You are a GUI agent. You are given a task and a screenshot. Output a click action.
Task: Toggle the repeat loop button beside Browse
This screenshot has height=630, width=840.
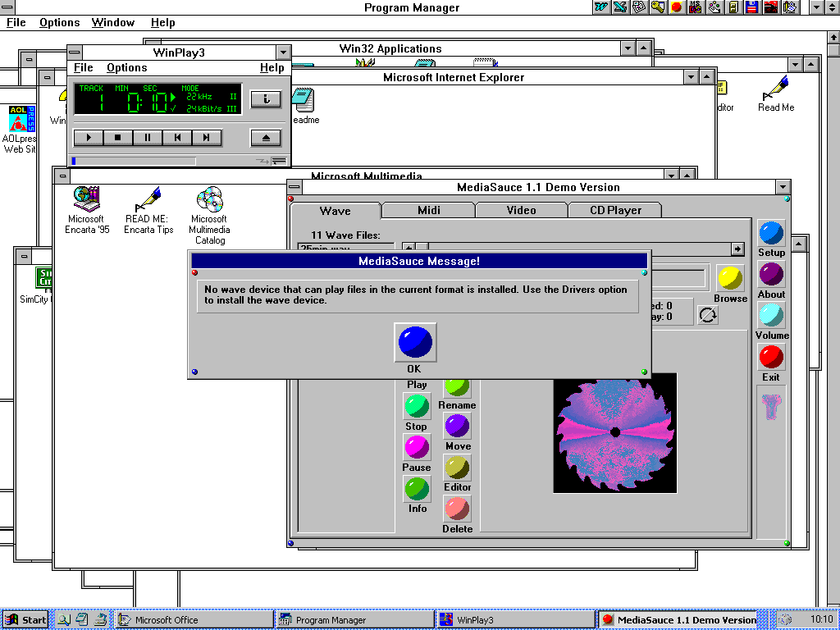pos(708,315)
